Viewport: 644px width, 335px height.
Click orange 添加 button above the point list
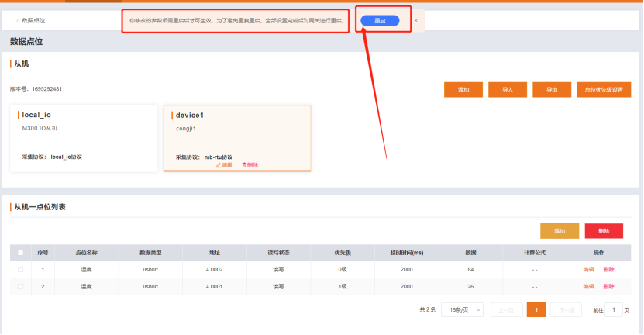559,230
